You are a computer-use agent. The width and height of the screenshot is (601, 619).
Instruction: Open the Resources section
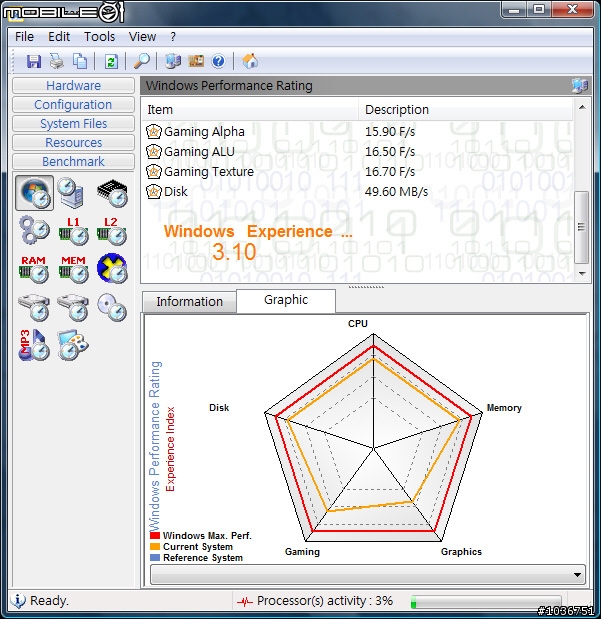73,142
